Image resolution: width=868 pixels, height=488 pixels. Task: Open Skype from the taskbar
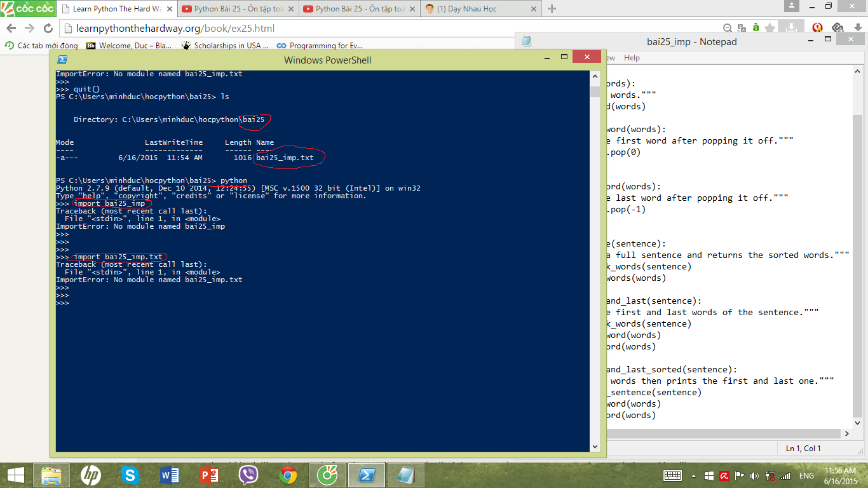(130, 475)
